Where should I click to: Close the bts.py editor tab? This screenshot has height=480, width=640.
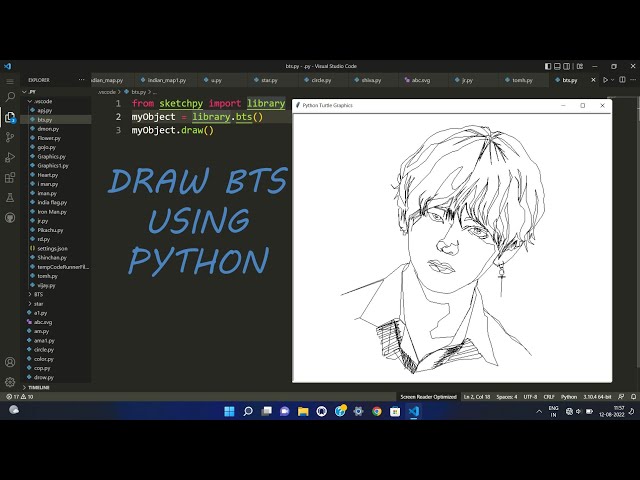point(593,80)
